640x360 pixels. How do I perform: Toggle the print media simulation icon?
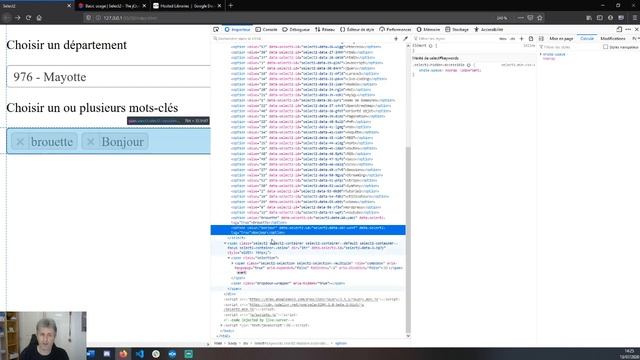coord(531,38)
